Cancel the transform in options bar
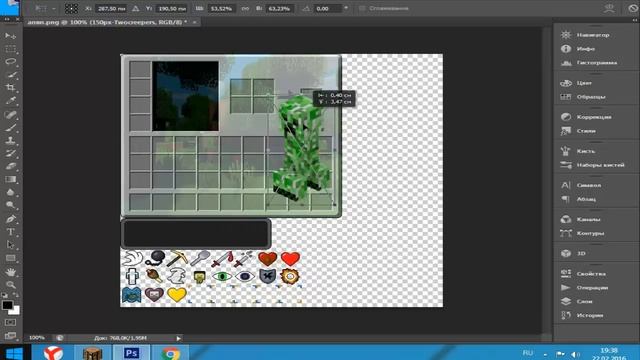This screenshot has height=360, width=640. click(633, 8)
